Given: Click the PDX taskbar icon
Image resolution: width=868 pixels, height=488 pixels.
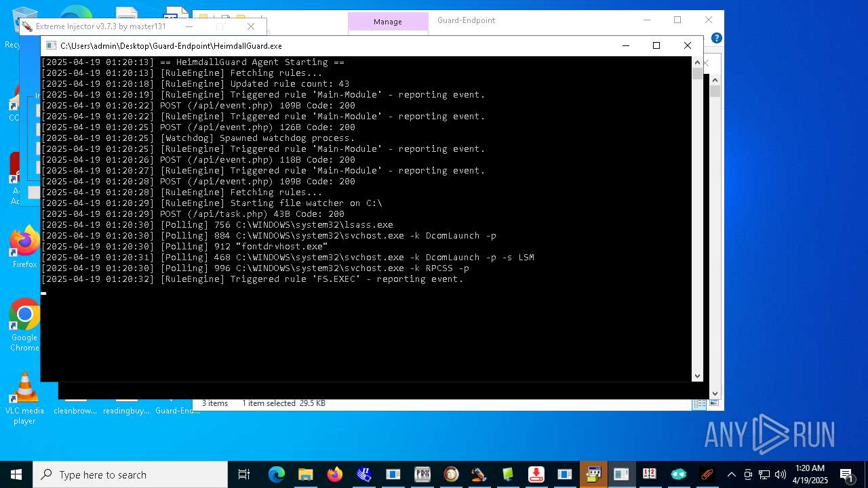Looking at the screenshot, I should click(x=422, y=474).
